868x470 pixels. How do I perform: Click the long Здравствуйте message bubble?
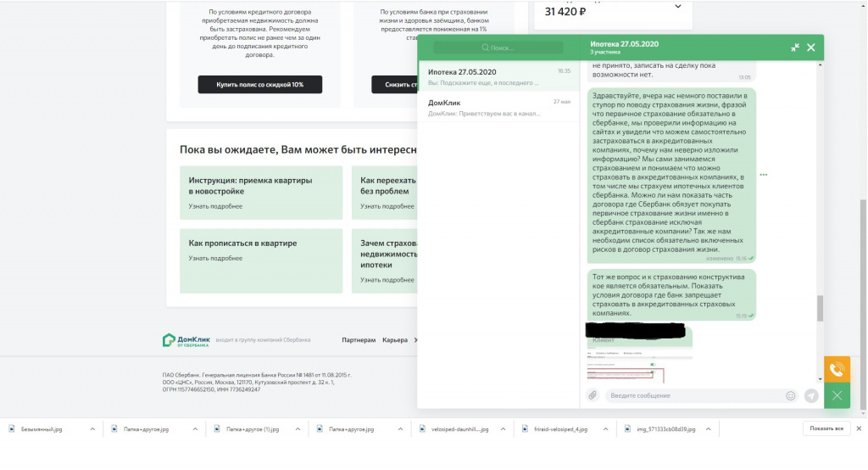(671, 175)
